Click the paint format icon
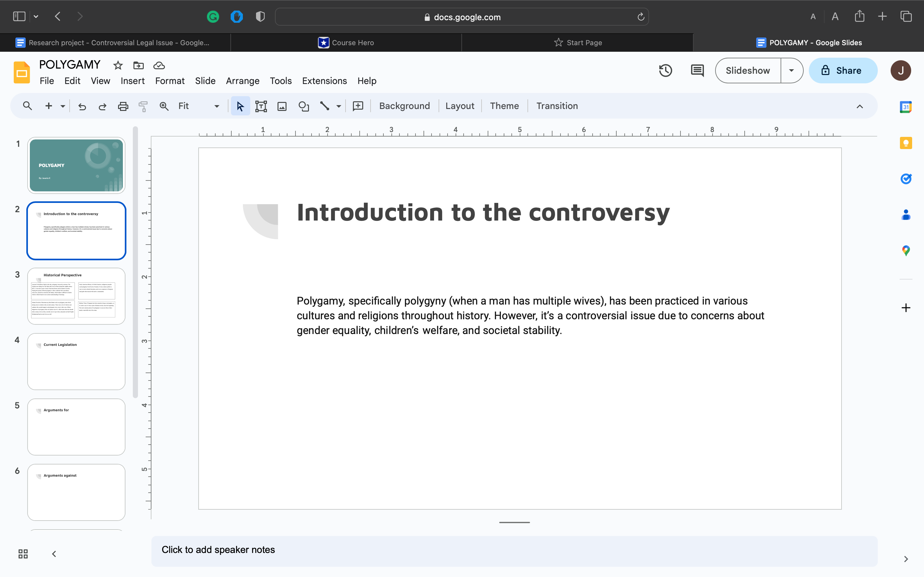 (143, 106)
